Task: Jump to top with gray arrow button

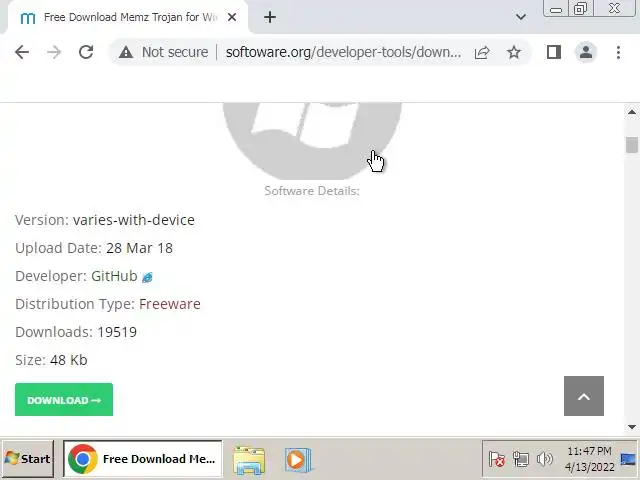Action: [584, 396]
